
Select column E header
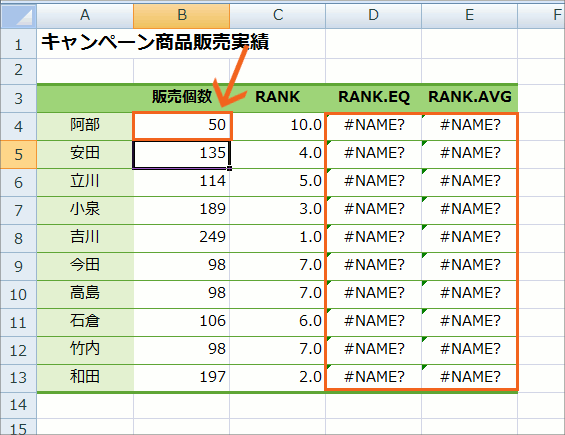coord(470,15)
